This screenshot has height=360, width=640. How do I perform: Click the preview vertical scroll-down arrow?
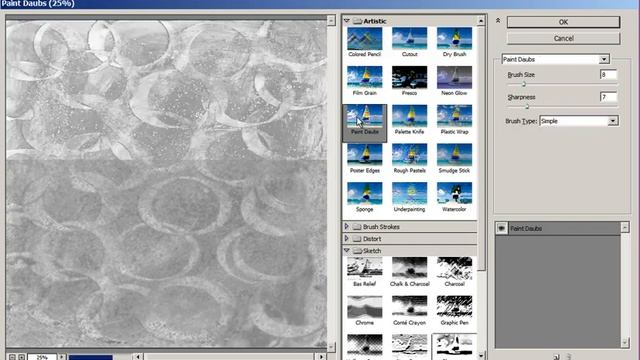pos(331,347)
